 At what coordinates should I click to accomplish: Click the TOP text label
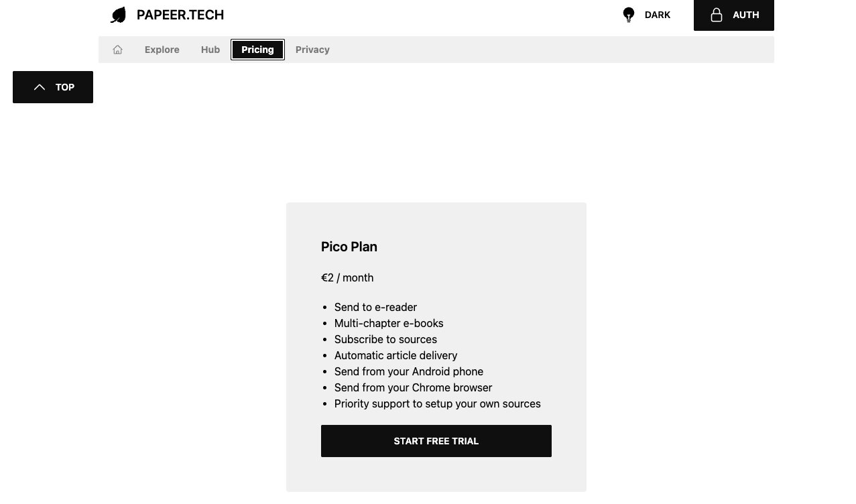coord(65,87)
